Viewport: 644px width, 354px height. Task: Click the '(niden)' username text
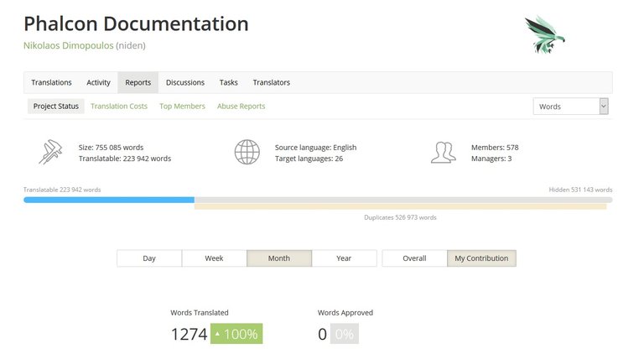click(x=131, y=45)
